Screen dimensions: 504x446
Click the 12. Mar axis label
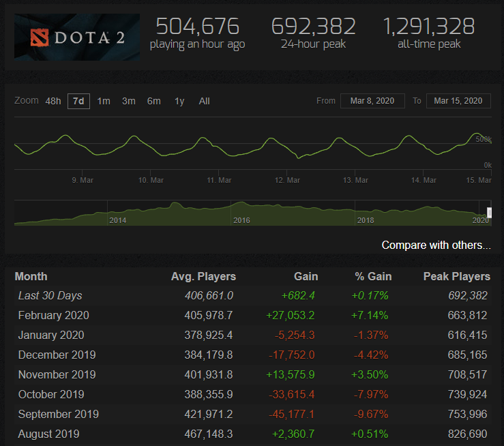(x=287, y=180)
